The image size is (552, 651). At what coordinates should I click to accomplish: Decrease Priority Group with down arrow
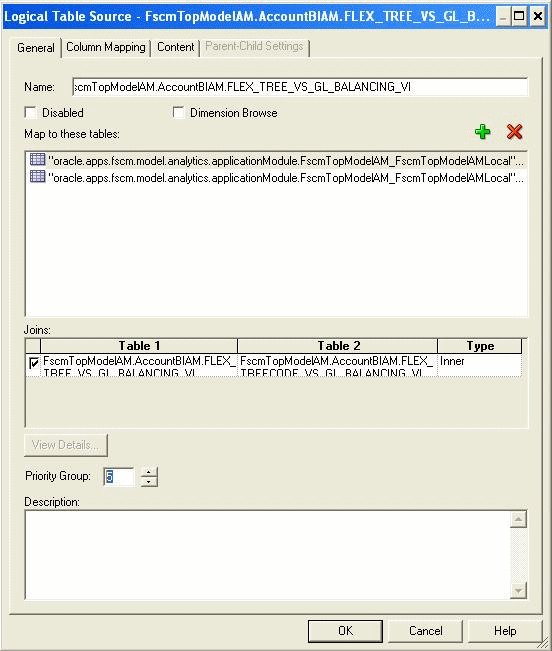149,481
